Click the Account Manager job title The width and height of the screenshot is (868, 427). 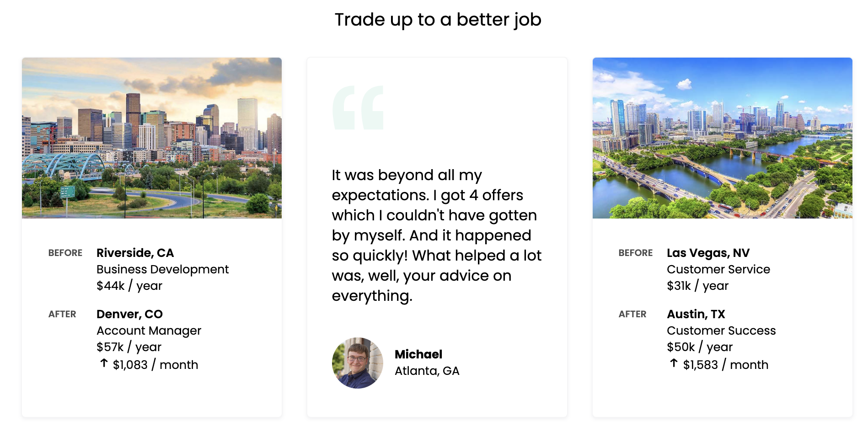click(149, 331)
